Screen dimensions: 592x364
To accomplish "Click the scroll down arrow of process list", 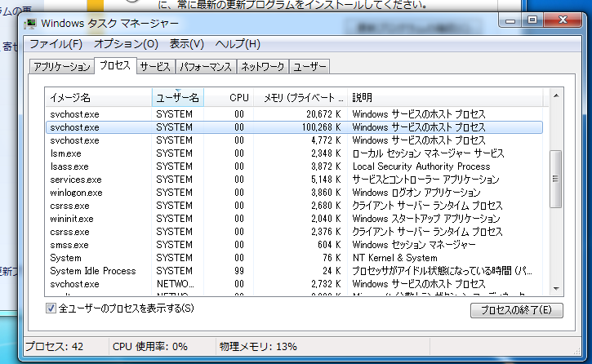I will [556, 289].
